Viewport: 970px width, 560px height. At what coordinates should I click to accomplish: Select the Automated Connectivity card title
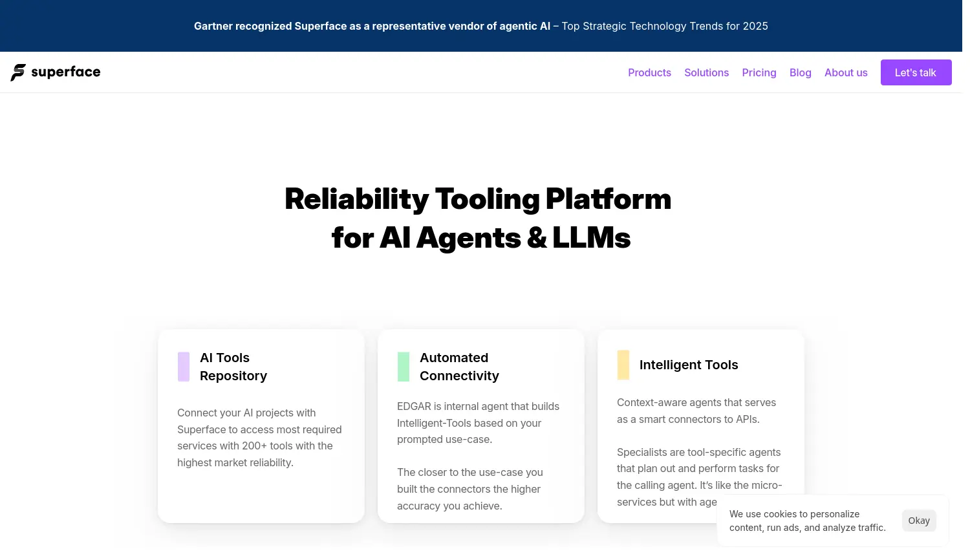pos(459,367)
